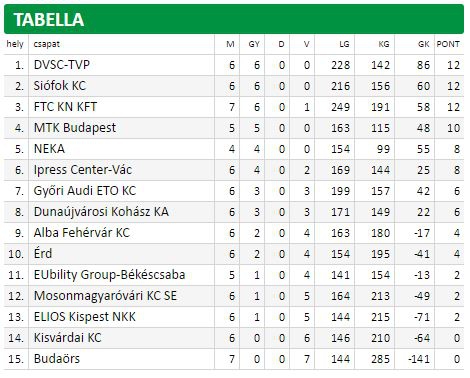Open DVSC-TVP team entry

[x=62, y=65]
